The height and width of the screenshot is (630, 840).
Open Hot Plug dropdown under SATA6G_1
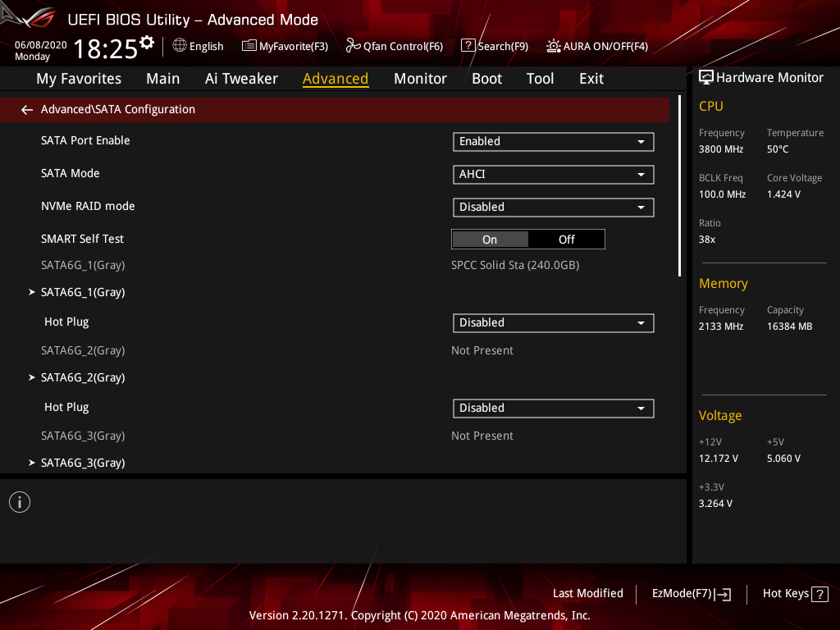[x=554, y=323]
